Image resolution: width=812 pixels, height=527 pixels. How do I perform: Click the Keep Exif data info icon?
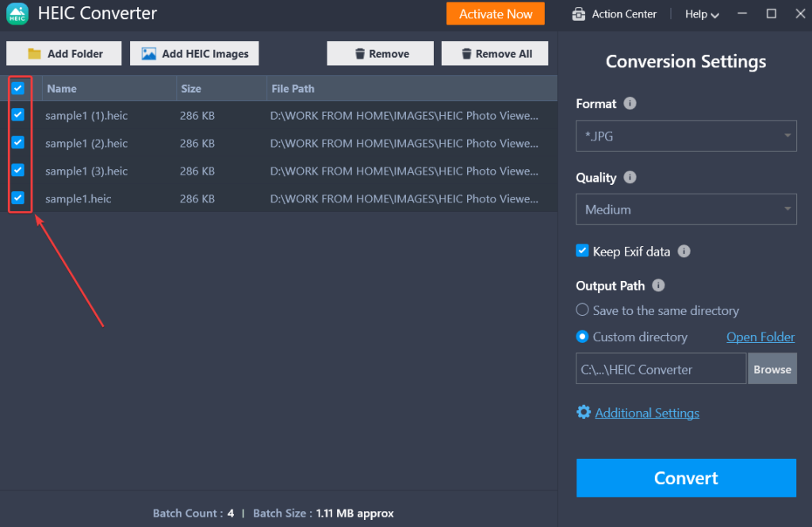[684, 252]
